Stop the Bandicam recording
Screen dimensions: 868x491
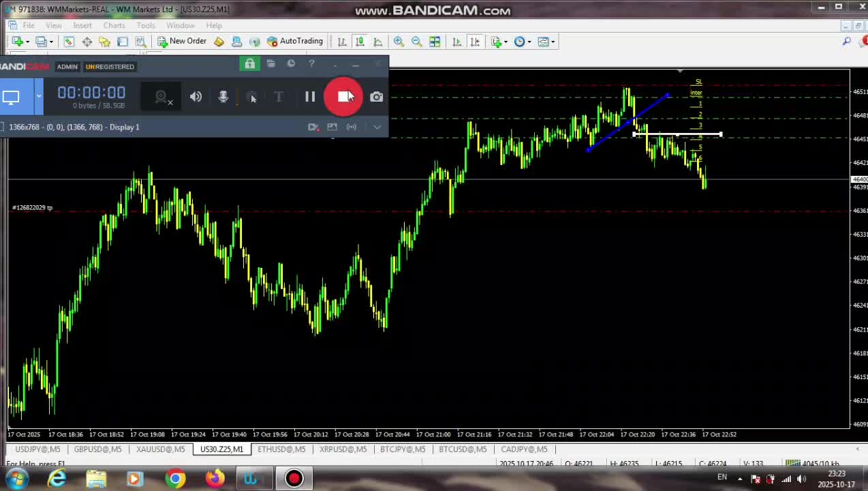click(343, 97)
